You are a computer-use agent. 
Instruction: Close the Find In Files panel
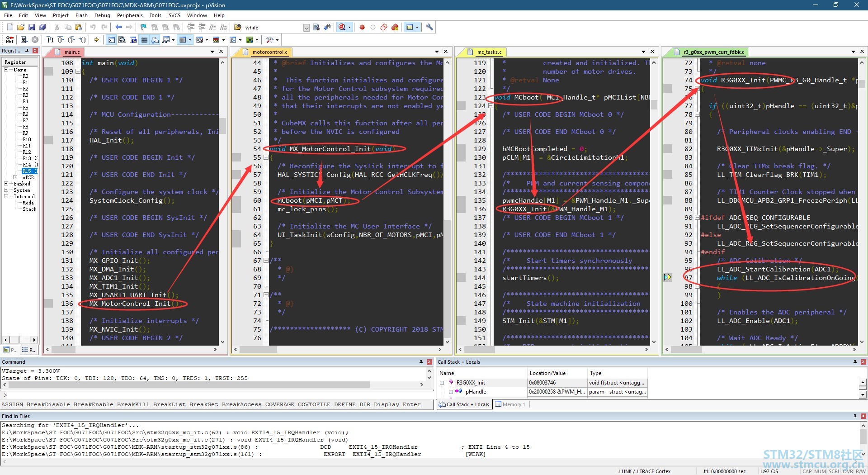[x=863, y=416]
